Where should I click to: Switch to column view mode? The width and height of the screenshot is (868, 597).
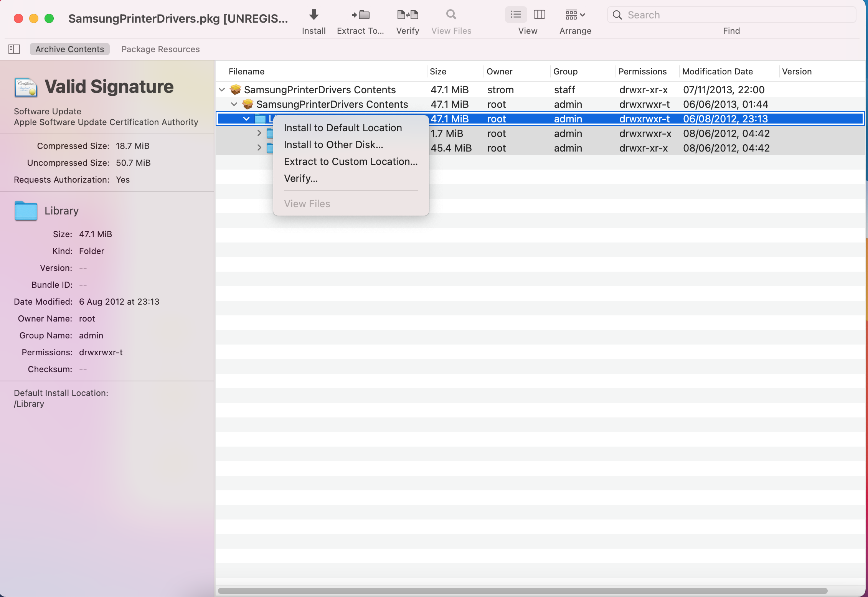tap(539, 15)
